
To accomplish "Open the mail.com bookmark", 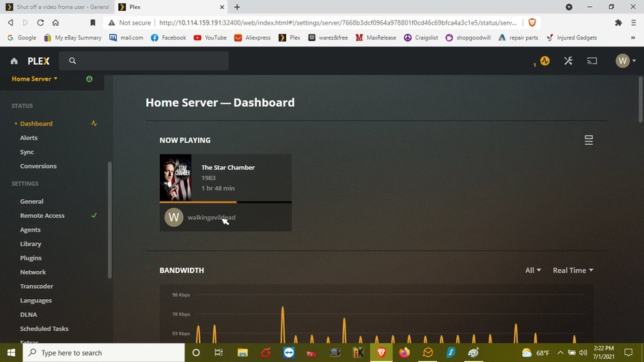I will (126, 38).
